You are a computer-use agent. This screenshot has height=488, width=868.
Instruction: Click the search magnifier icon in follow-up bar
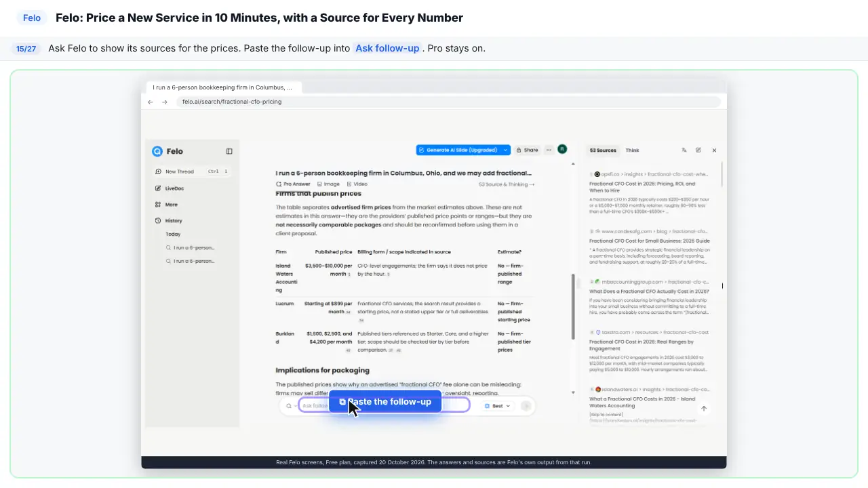(x=289, y=406)
